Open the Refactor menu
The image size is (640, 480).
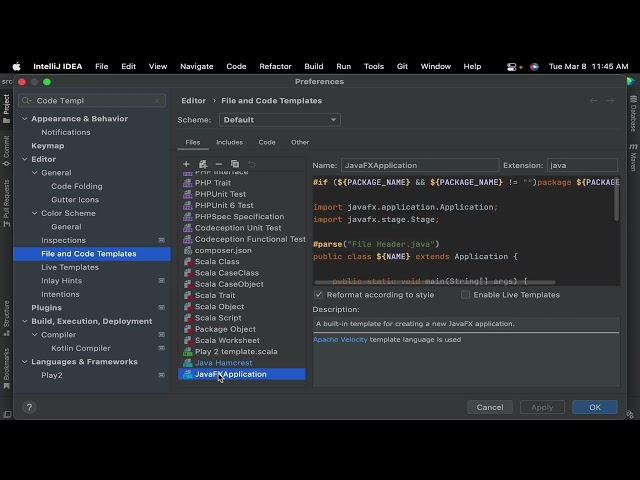276,67
